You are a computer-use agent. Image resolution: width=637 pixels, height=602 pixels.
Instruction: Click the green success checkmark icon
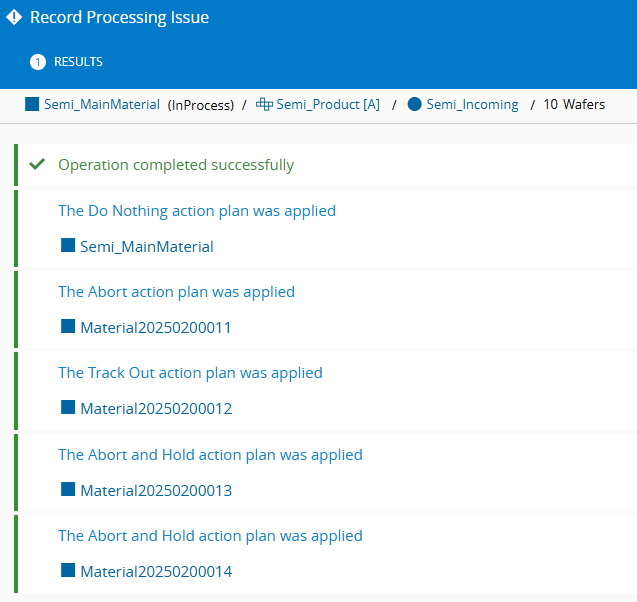pyautogui.click(x=38, y=164)
